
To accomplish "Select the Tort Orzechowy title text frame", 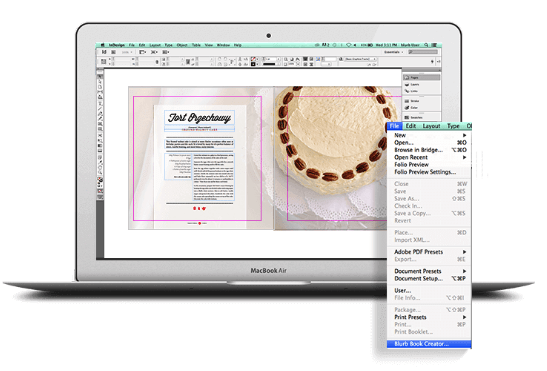I will click(x=199, y=118).
